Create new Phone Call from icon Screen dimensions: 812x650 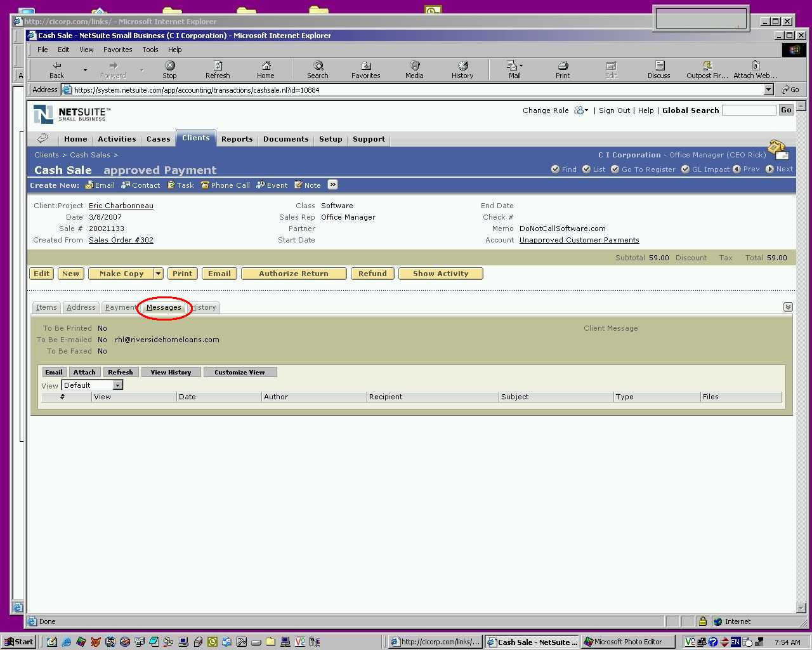click(x=205, y=185)
